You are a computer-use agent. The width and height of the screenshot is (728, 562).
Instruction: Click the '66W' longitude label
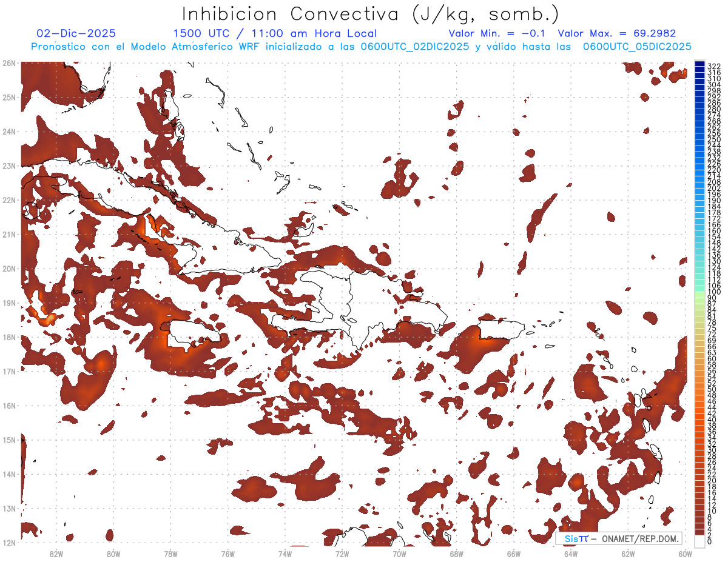(514, 553)
